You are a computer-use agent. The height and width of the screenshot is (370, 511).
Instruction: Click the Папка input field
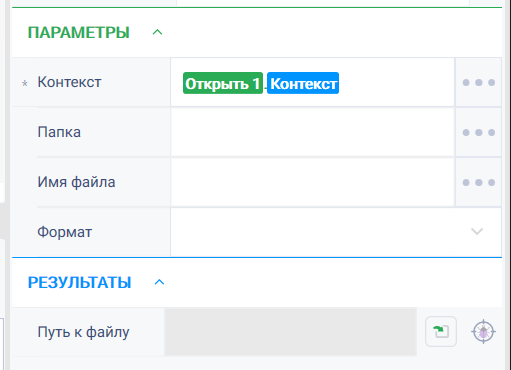click(x=313, y=132)
